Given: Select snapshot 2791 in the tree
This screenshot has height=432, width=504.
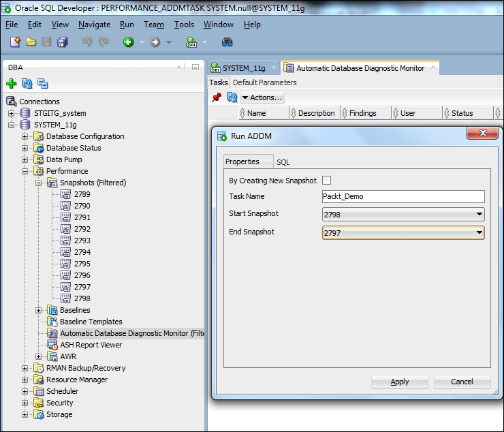Looking at the screenshot, I should (82, 217).
